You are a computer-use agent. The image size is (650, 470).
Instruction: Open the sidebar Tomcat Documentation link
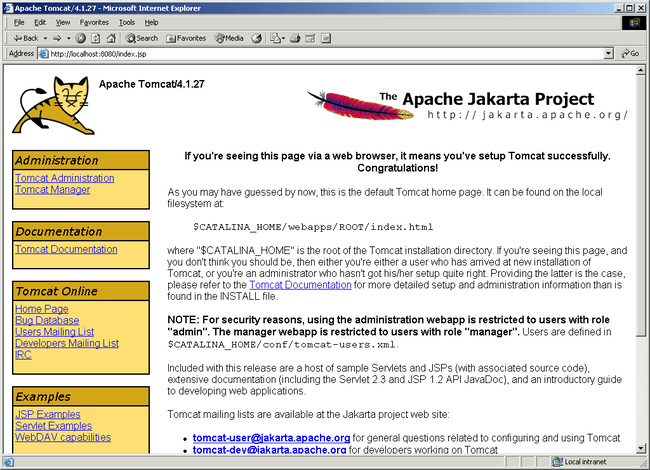click(x=66, y=249)
